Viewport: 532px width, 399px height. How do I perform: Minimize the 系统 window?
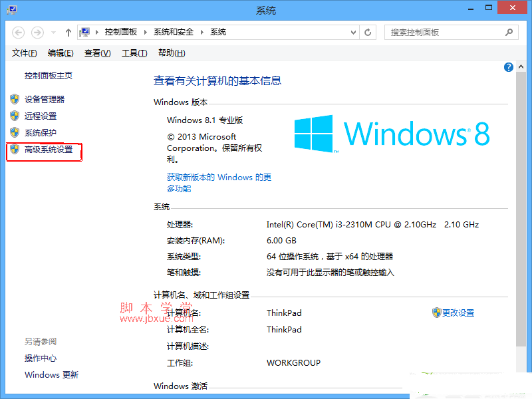471,9
